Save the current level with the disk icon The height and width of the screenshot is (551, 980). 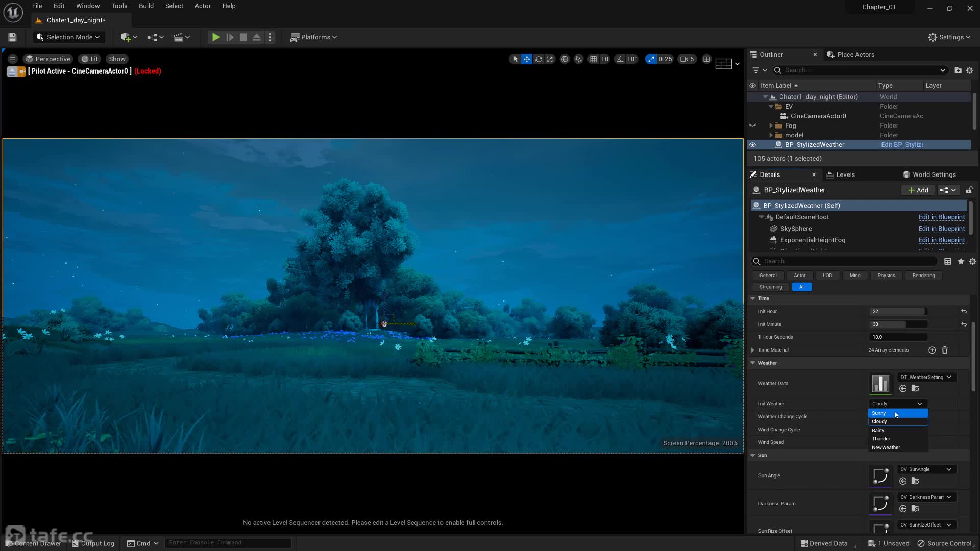(12, 37)
